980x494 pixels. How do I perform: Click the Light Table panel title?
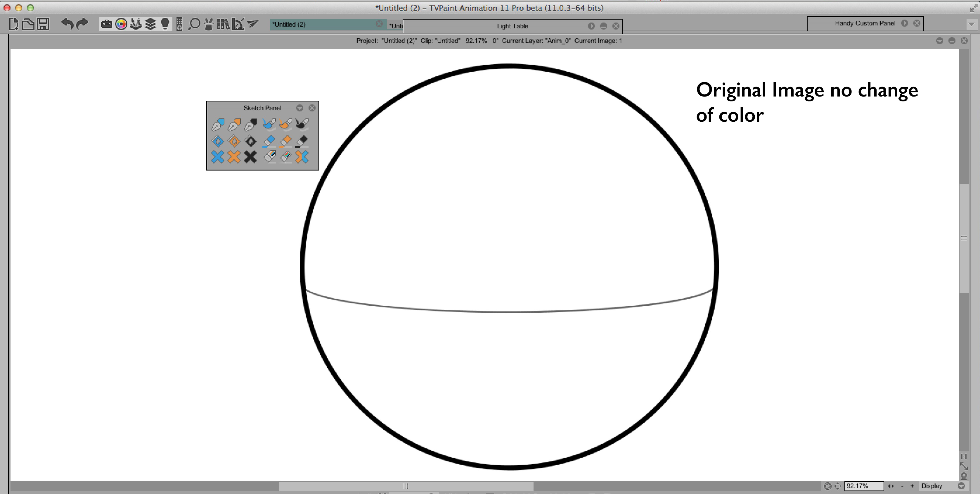click(512, 26)
